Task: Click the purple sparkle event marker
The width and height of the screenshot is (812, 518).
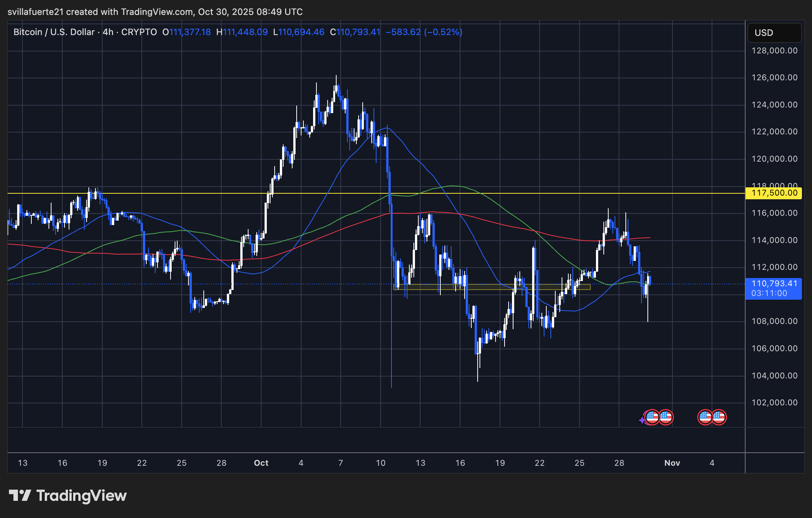Action: coord(642,420)
